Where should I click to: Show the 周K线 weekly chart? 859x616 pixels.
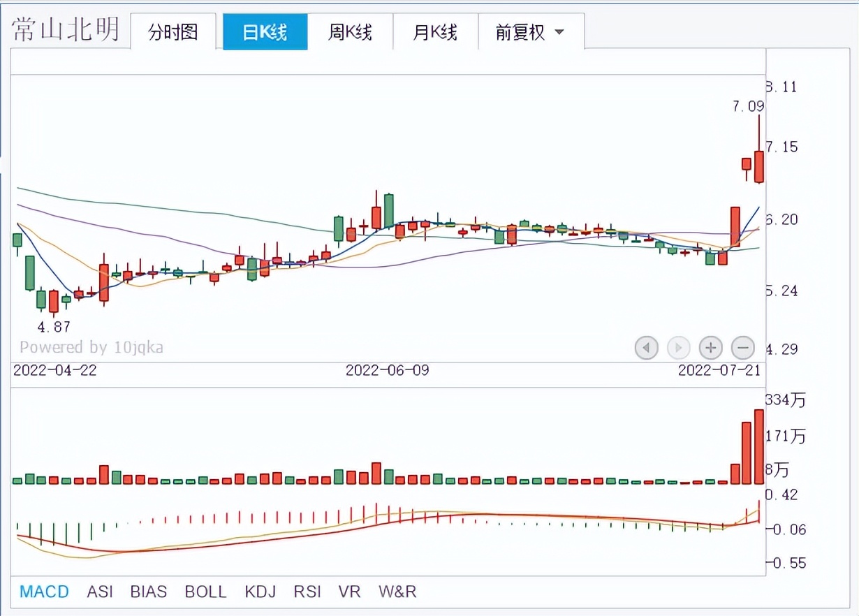tap(350, 32)
